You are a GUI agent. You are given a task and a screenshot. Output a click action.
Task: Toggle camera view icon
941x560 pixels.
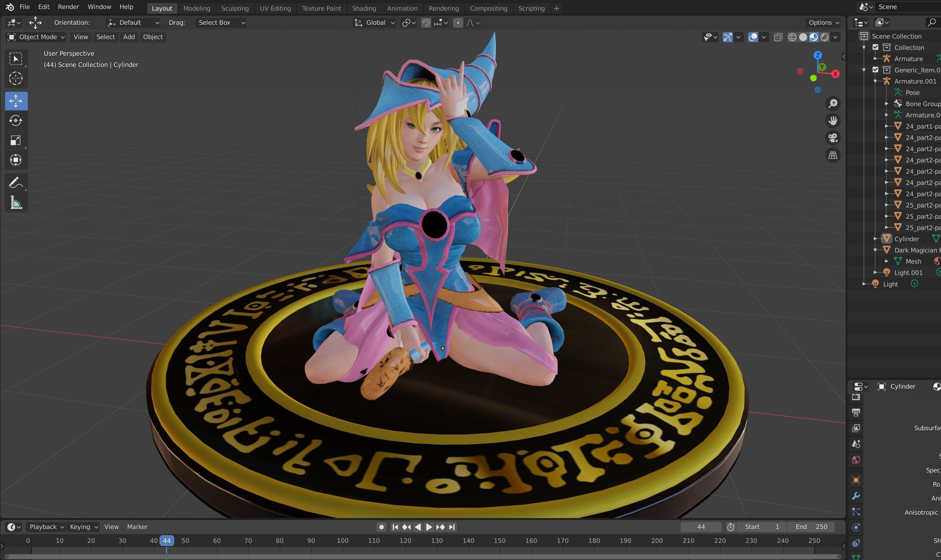point(833,138)
